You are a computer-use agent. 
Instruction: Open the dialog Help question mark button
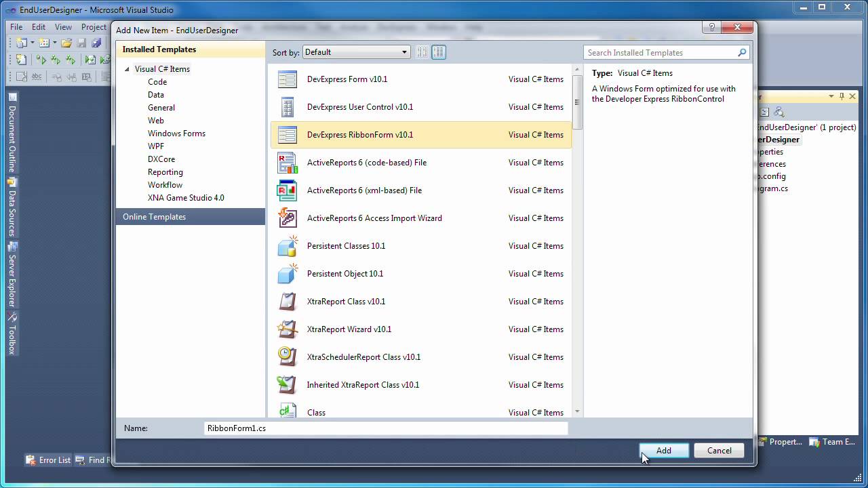(x=711, y=28)
